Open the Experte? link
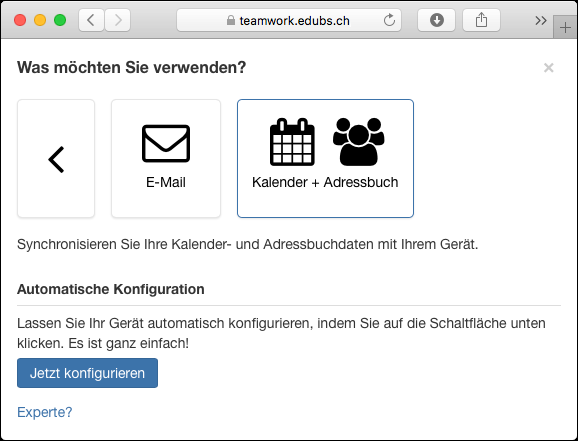Image resolution: width=578 pixels, height=441 pixels. 45,412
